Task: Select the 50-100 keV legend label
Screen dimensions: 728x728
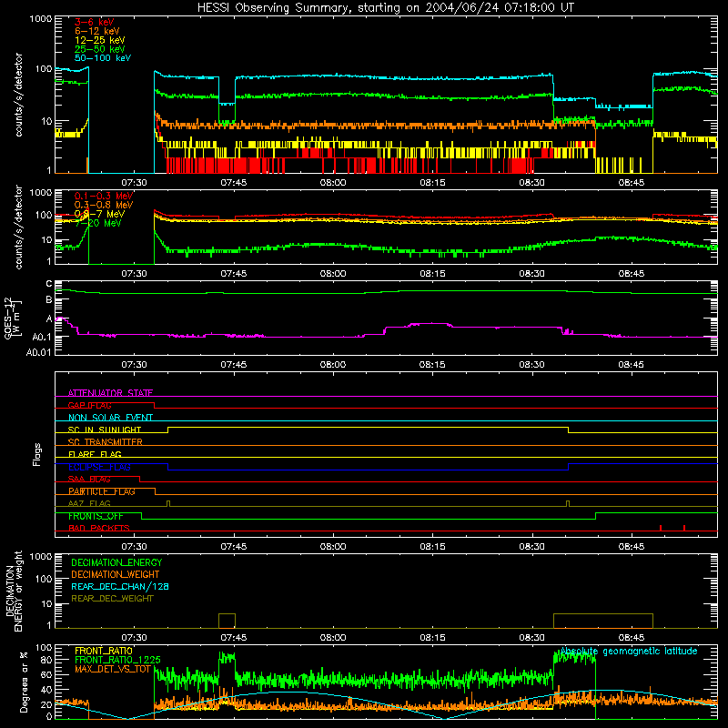Action: coord(103,58)
